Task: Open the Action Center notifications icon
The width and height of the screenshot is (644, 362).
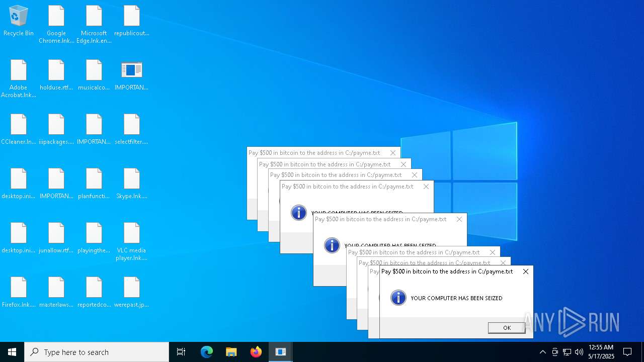Action: (x=627, y=352)
